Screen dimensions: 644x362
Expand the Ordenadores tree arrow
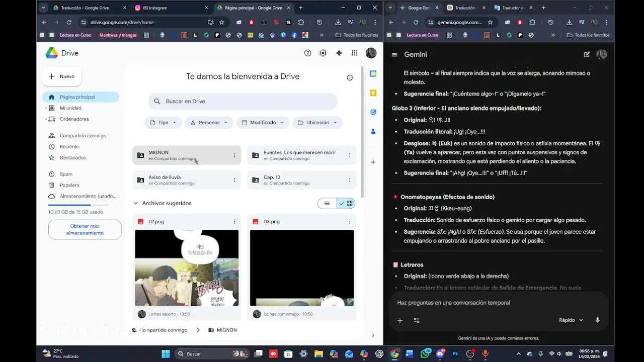pos(46,119)
